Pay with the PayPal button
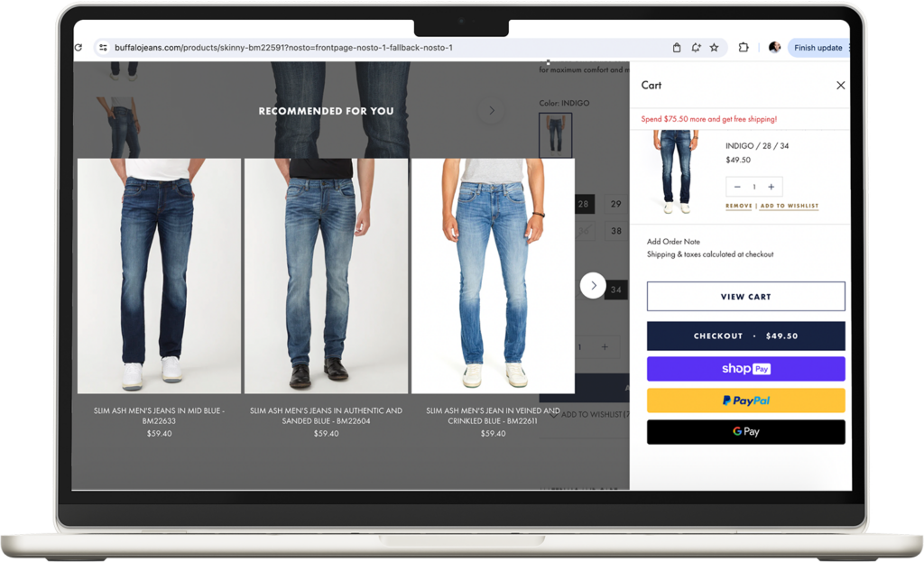The image size is (924, 562). pos(745,401)
